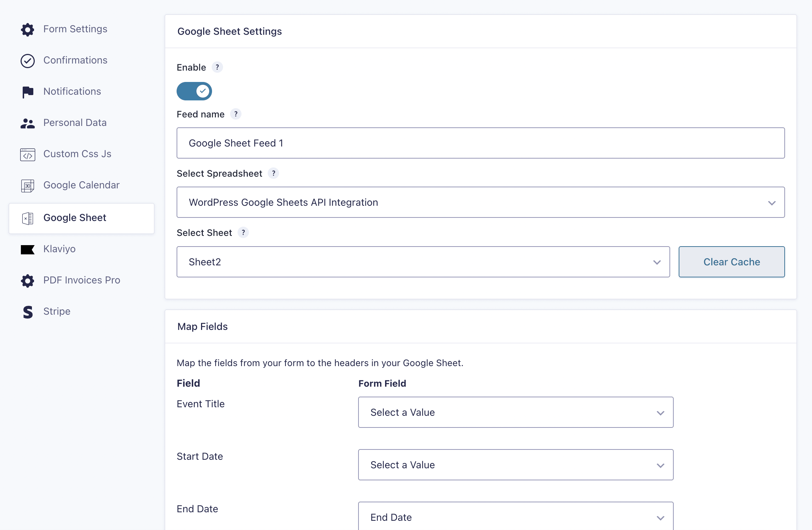Click the Form Settings gear icon
The width and height of the screenshot is (812, 530).
tap(27, 29)
